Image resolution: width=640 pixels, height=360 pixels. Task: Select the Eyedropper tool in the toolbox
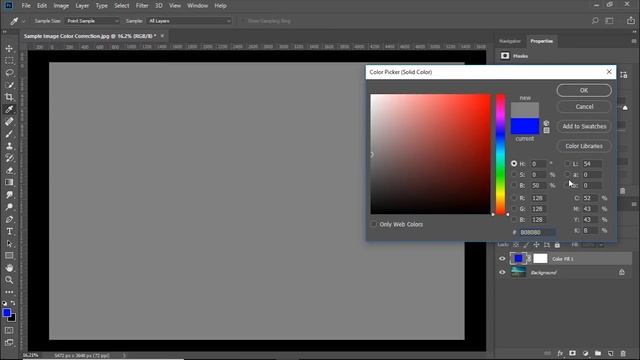point(9,109)
